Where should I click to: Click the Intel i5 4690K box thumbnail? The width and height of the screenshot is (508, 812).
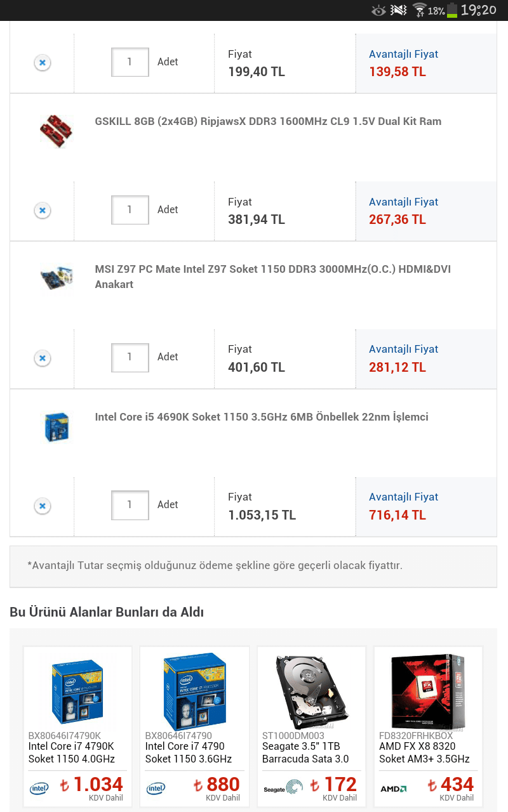56,426
